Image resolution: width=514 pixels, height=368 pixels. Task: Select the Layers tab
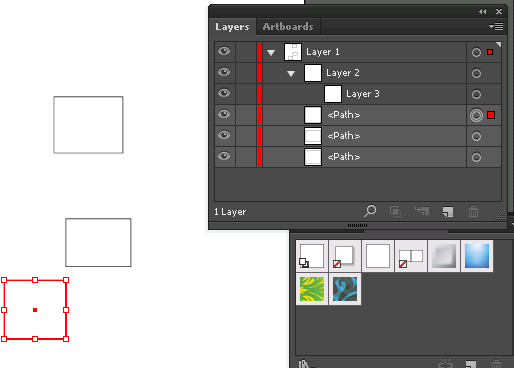pos(232,26)
